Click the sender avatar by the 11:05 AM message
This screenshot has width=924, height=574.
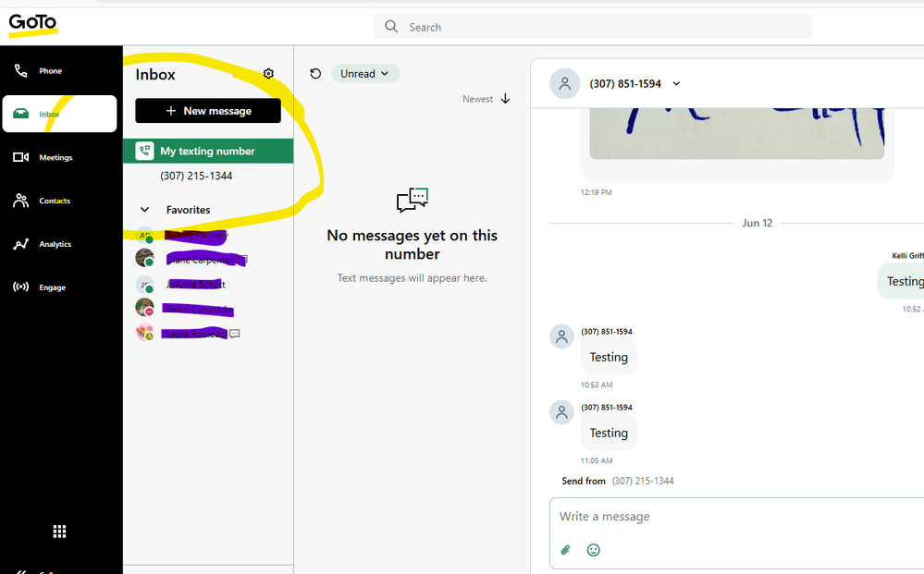click(561, 412)
